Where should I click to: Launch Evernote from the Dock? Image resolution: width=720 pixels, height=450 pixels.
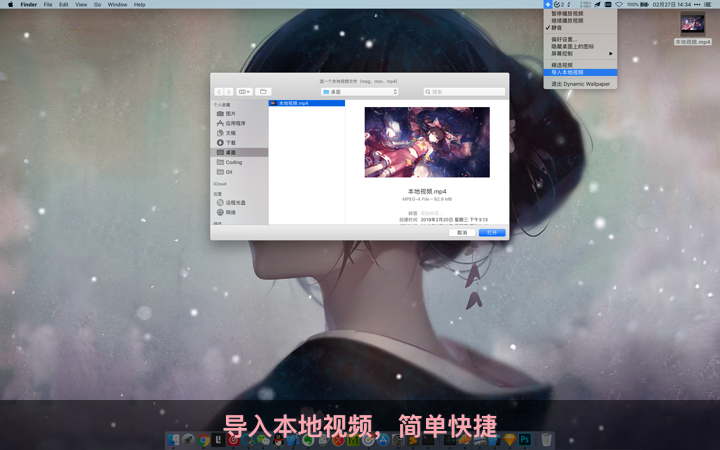(x=308, y=439)
